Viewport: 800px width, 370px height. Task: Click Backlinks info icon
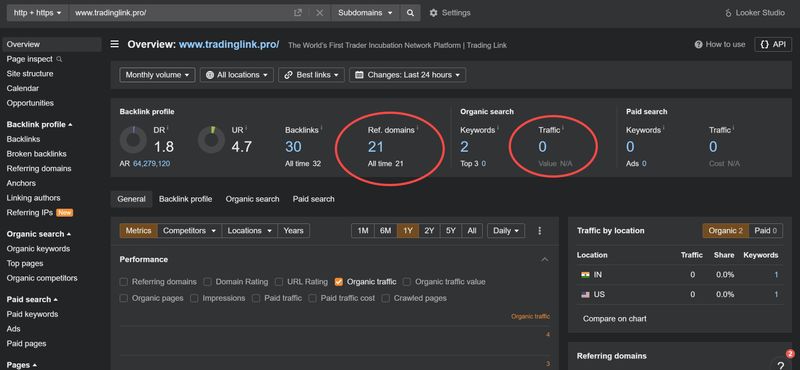tap(321, 128)
